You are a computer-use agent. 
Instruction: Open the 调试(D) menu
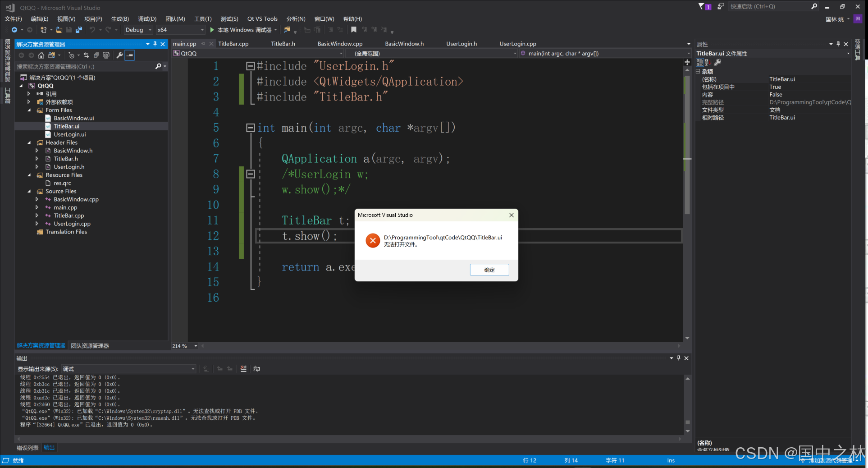click(x=147, y=19)
